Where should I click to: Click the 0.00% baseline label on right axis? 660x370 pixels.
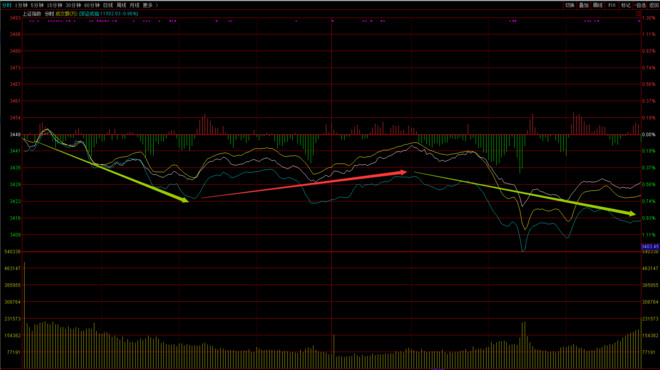pos(649,135)
